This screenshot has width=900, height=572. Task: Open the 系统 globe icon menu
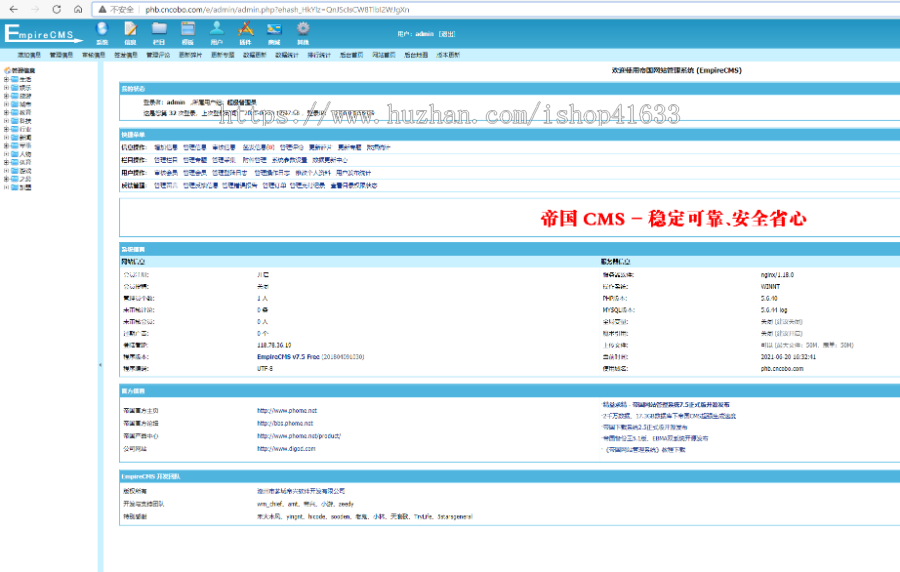[102, 33]
